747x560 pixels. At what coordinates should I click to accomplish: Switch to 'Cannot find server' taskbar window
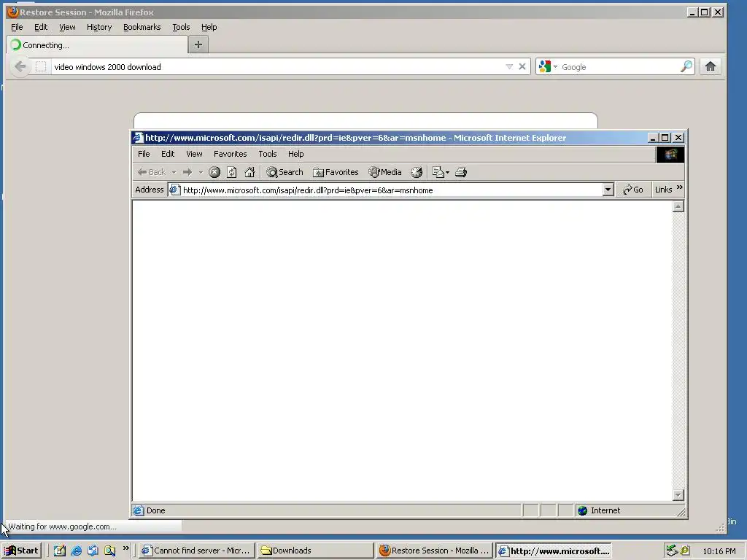pos(196,551)
